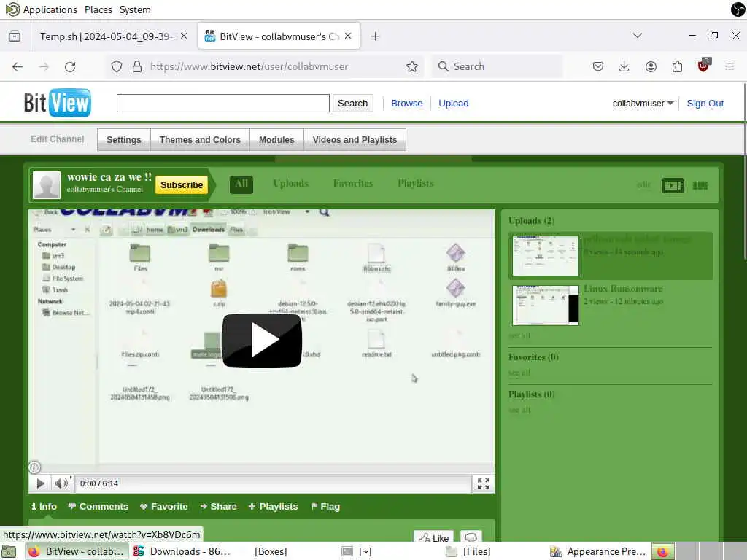Select the Playlists channel filter

pos(415,183)
